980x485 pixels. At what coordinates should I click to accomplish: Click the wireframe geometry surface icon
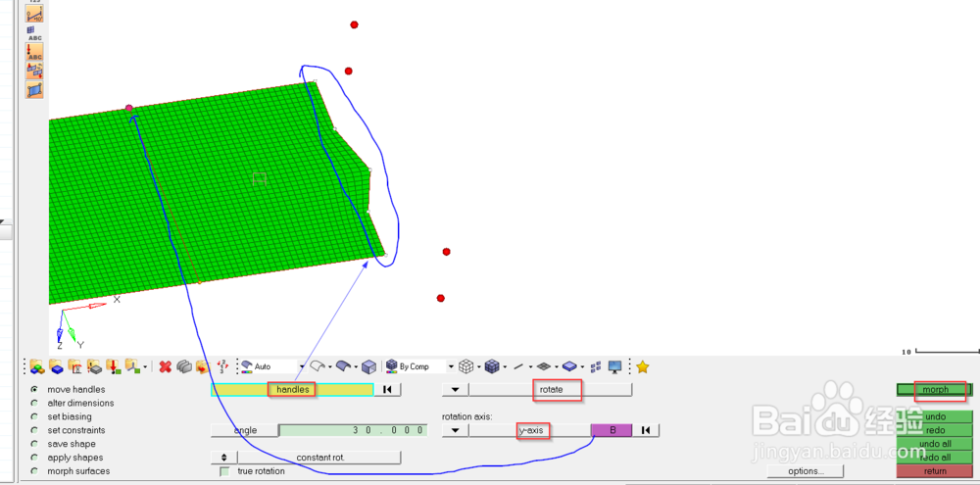coord(318,366)
